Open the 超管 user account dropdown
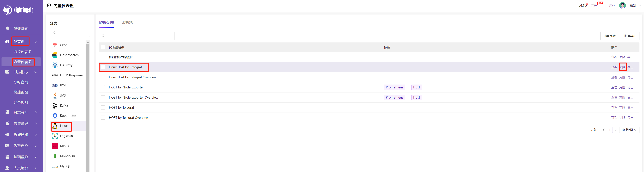The width and height of the screenshot is (644, 172). (x=635, y=6)
